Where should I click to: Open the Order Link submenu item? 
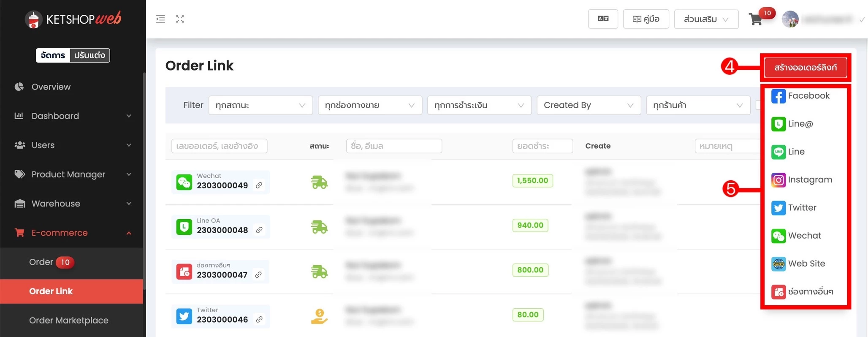pos(72,291)
